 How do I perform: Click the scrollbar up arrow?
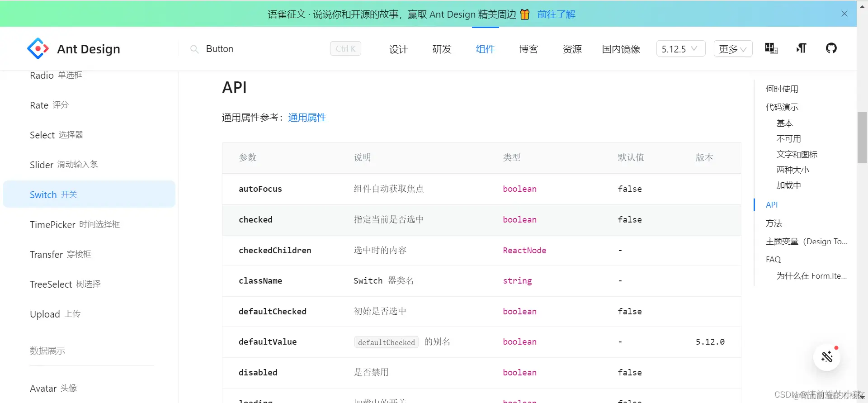click(x=863, y=6)
